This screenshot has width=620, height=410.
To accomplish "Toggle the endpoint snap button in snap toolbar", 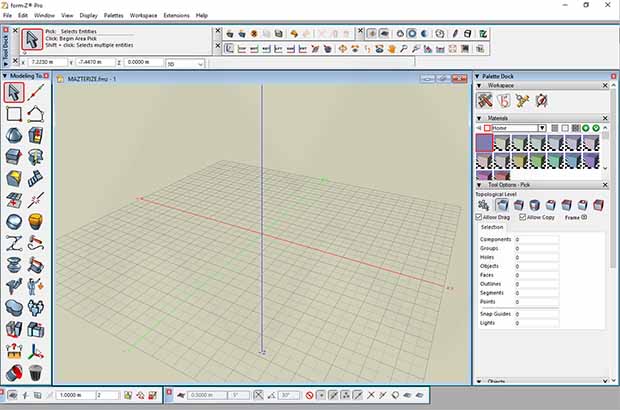I will click(321, 395).
